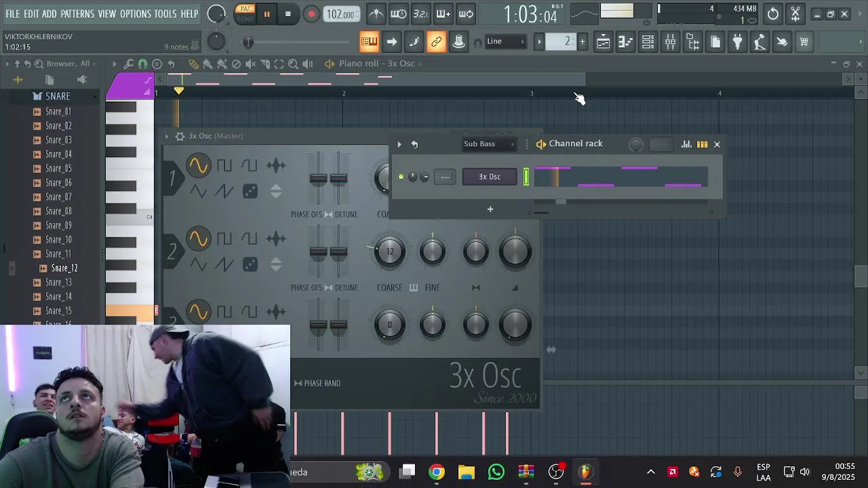Screen dimensions: 868x488
Task: Toggle countdown before recording icon
Action: click(x=421, y=14)
